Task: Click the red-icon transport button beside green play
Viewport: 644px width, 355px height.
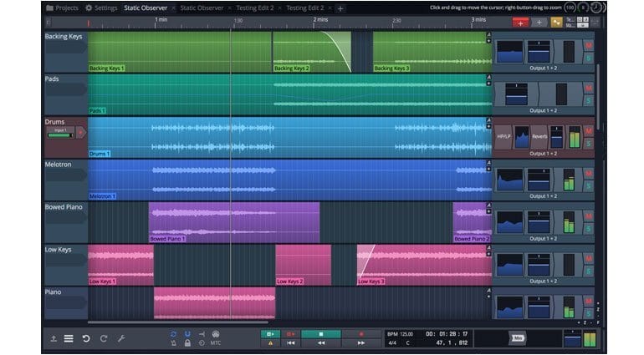Action: pos(291,334)
